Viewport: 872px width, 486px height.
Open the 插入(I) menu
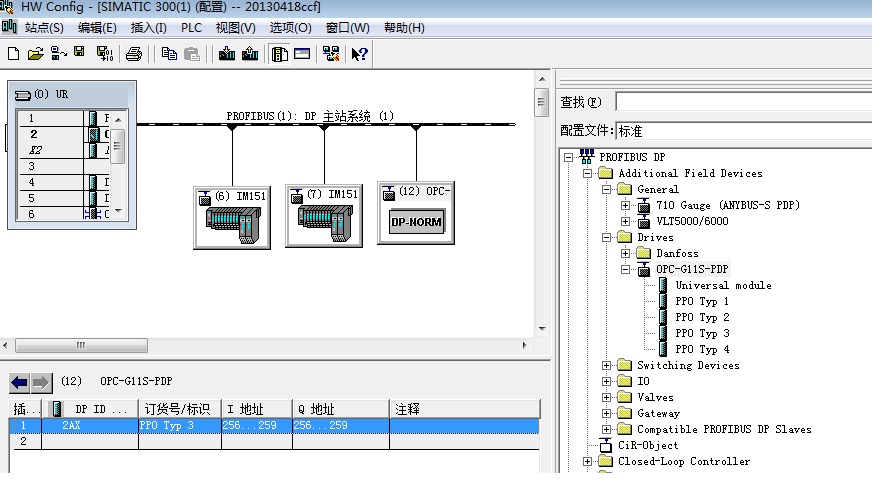pyautogui.click(x=148, y=28)
